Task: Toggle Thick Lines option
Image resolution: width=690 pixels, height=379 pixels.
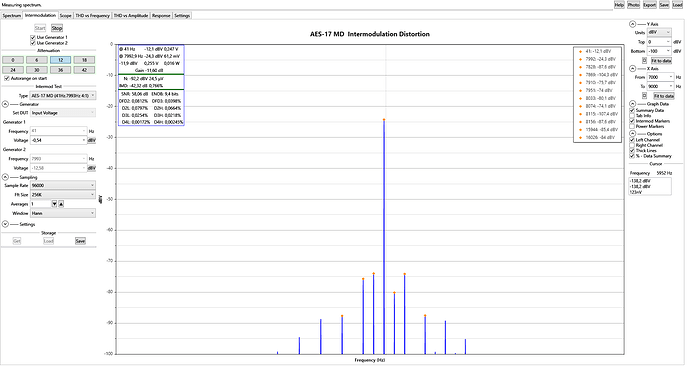Action: (x=632, y=151)
